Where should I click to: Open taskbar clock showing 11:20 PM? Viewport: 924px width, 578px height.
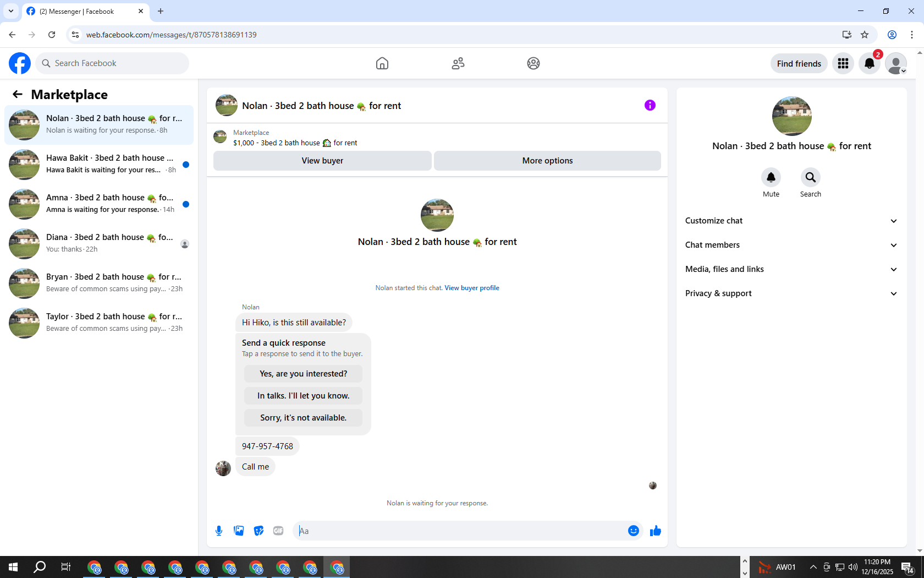877,567
